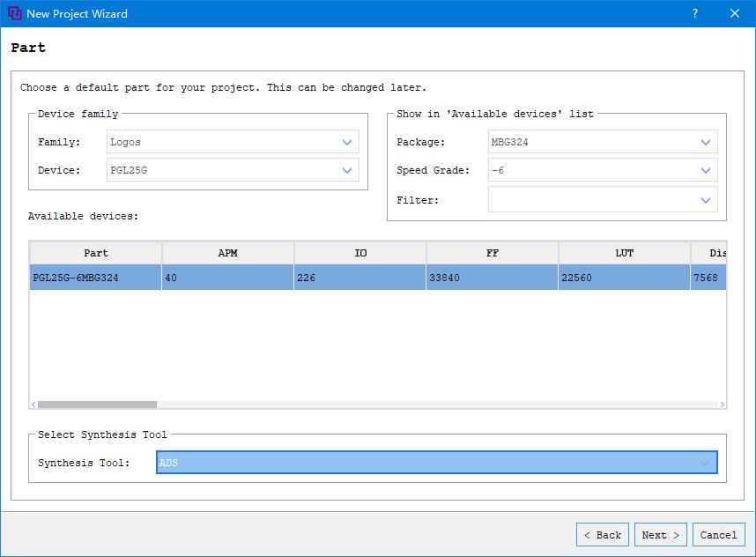Screen dimensions: 756x557
Task: Click the scroll left arrow of device list
Action: click(33, 405)
